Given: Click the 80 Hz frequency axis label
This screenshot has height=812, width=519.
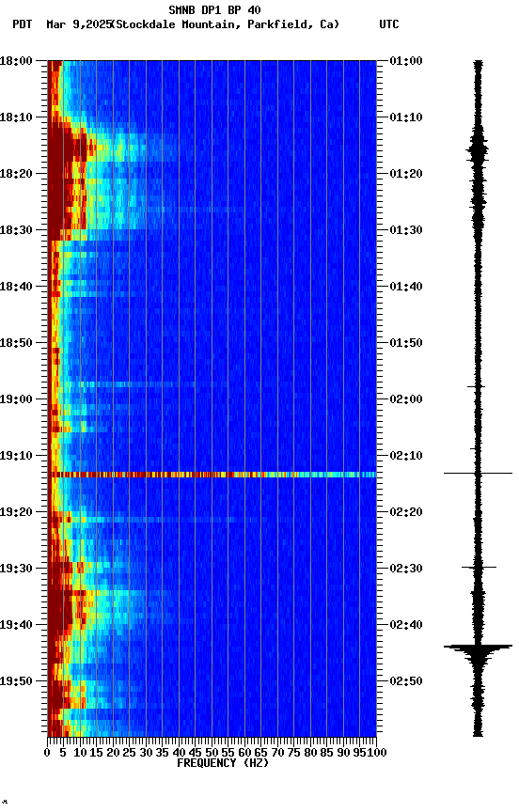Looking at the screenshot, I should click(x=311, y=753).
